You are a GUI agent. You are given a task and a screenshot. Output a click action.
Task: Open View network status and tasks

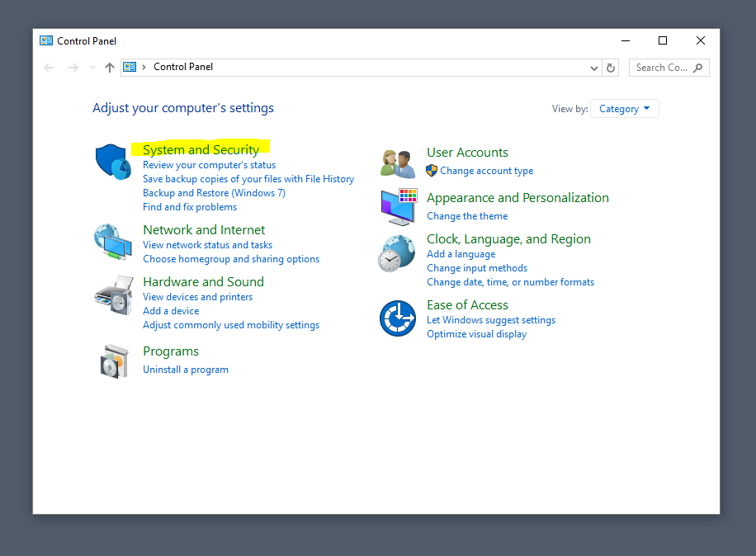[x=208, y=245]
